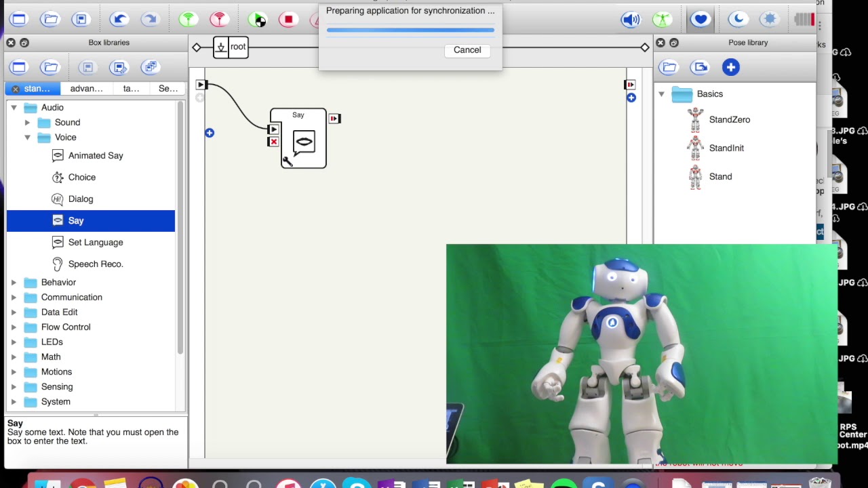Select the Animated Say box
This screenshot has height=488, width=868.
point(91,156)
